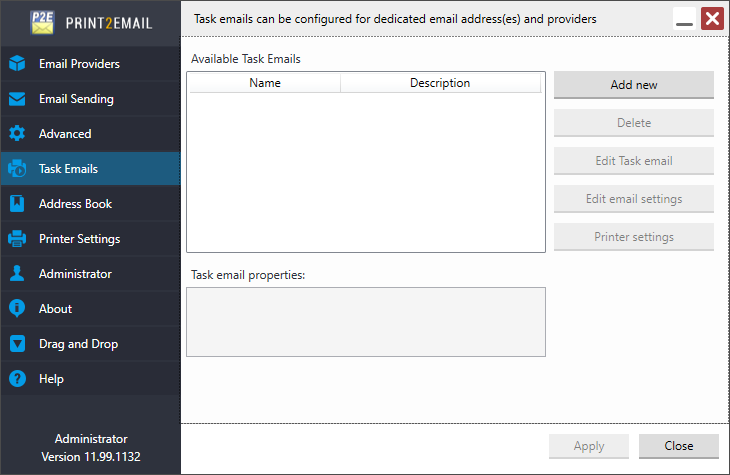Click the Close button at bottom
Screen dimensions: 730x475
click(679, 446)
